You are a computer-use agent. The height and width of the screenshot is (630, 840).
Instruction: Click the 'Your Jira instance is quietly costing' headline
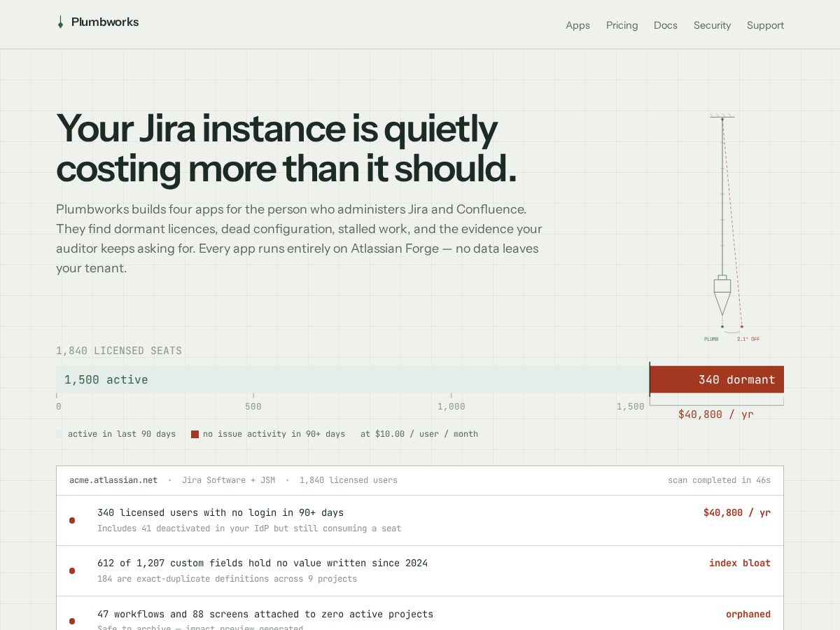point(286,148)
